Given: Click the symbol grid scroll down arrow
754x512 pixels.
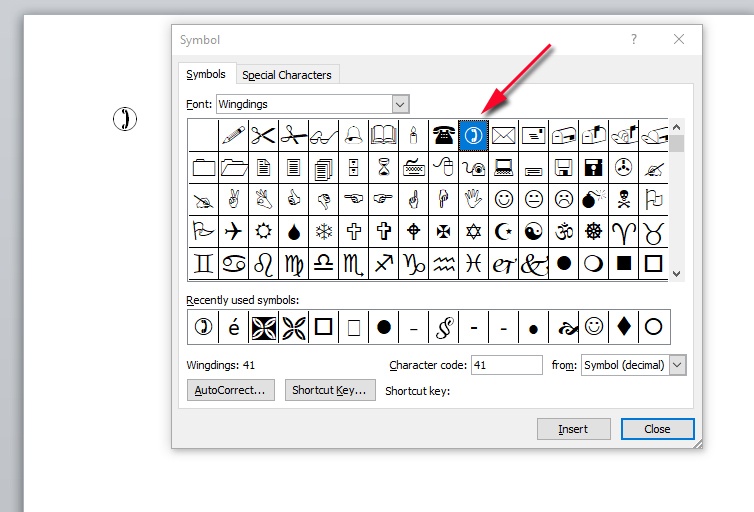Looking at the screenshot, I should click(677, 274).
